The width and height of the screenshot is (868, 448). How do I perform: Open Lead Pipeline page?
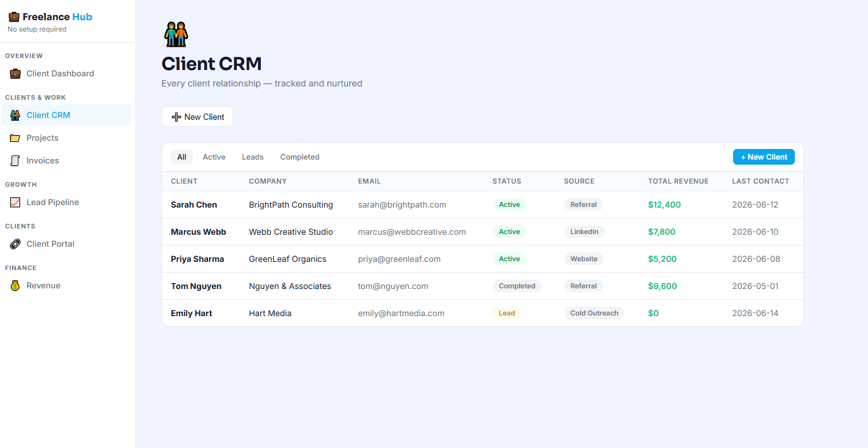coord(67,203)
